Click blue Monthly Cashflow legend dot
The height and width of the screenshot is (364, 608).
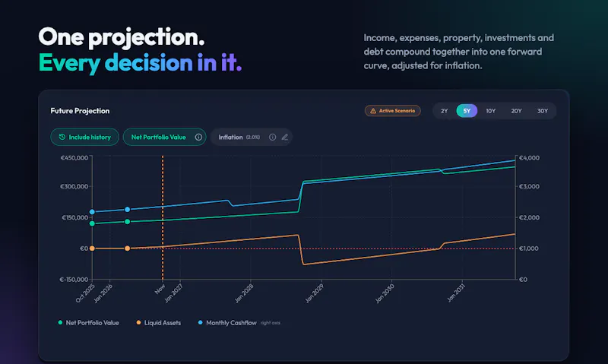tap(200, 322)
